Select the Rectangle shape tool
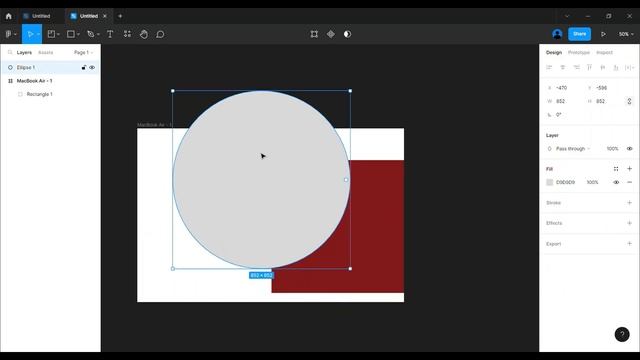640x360 pixels. 71,34
